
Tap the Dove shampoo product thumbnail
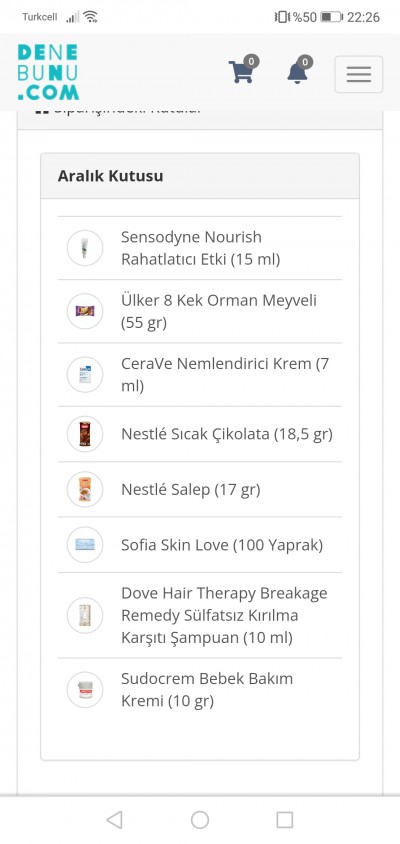(x=85, y=615)
